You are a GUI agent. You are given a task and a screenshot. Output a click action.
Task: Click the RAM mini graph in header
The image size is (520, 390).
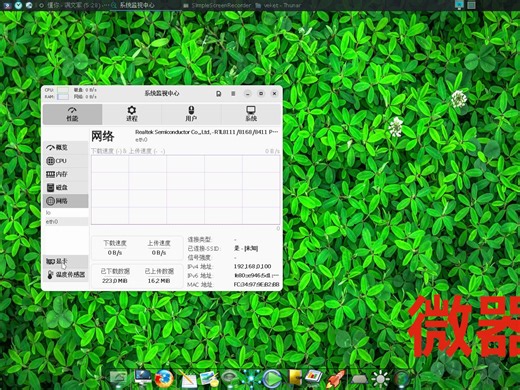62,97
